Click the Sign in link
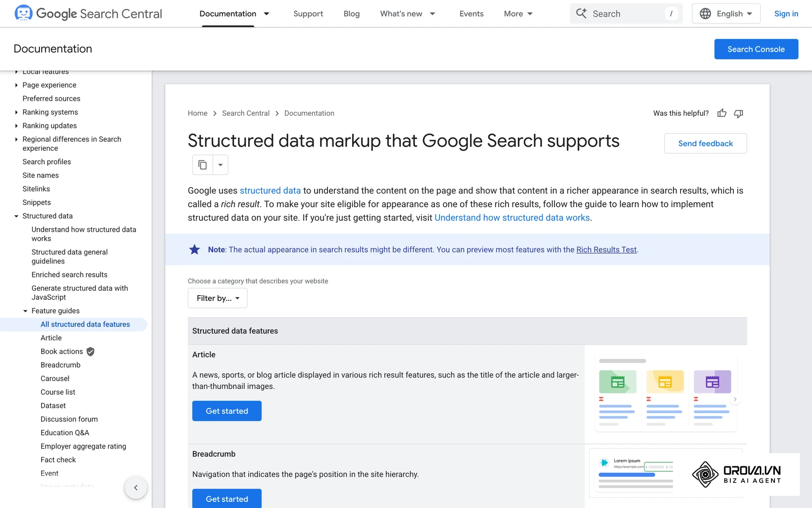 click(786, 14)
